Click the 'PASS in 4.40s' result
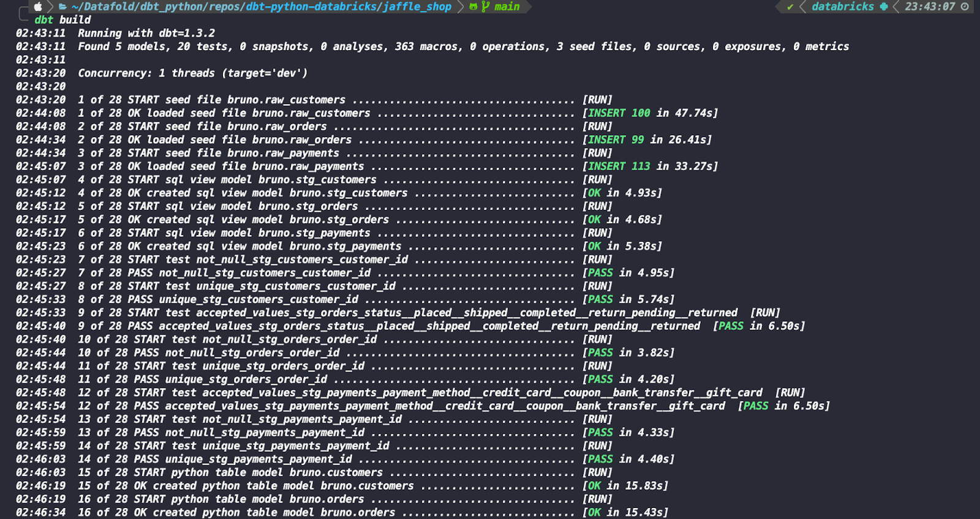 coord(628,460)
